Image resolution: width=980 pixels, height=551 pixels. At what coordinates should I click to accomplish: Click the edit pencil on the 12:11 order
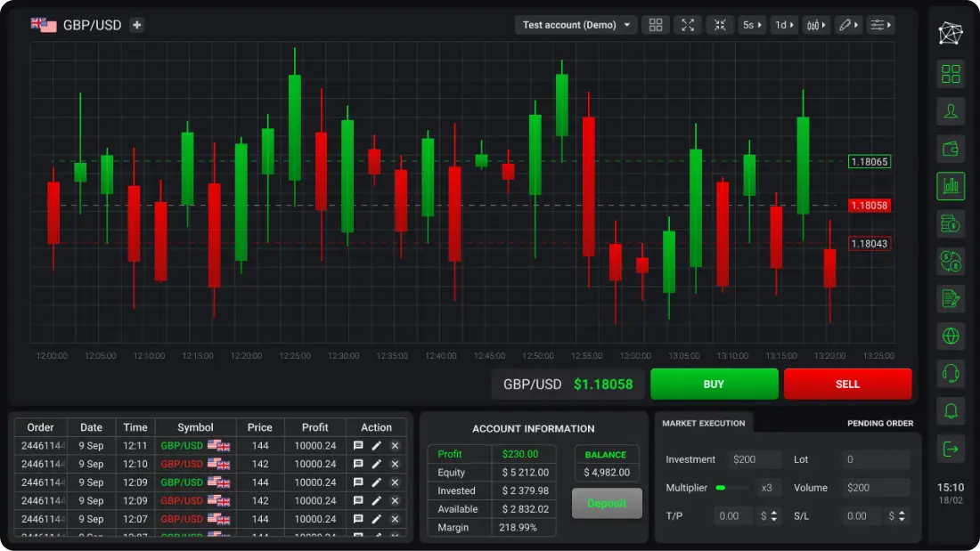[376, 446]
